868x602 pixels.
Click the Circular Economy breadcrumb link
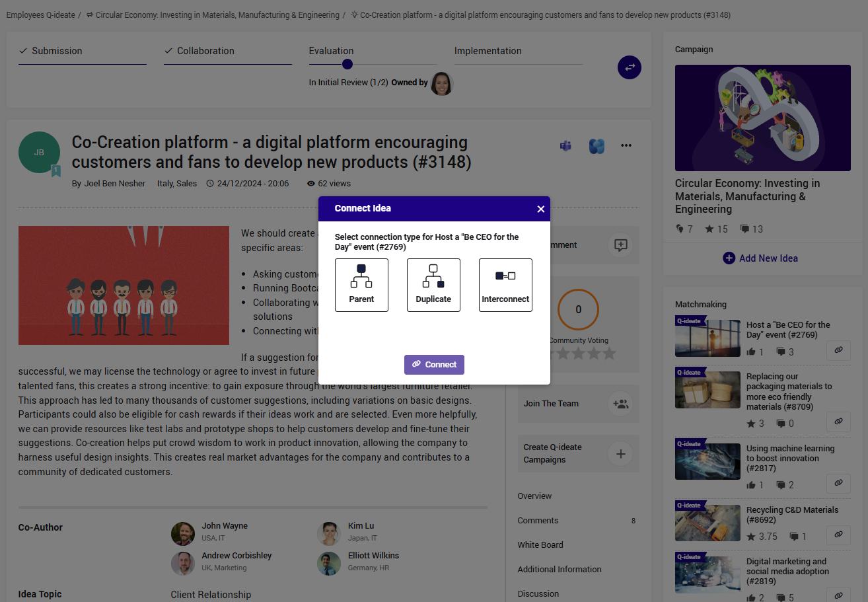217,15
